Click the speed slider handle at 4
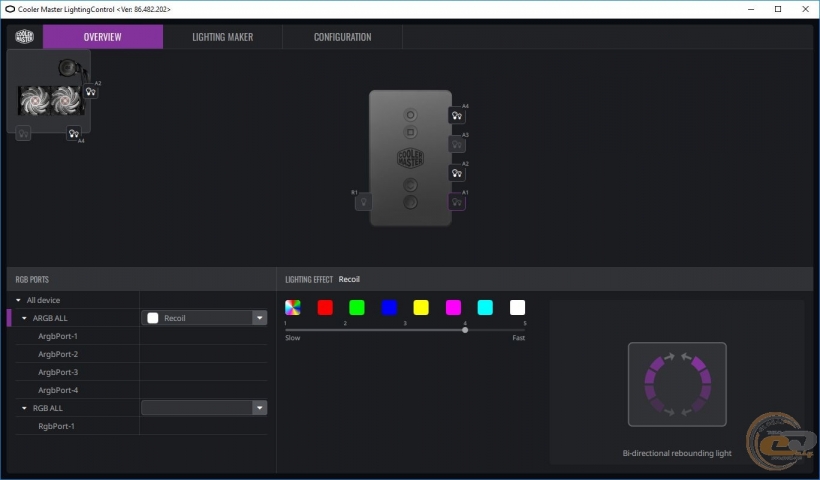 pyautogui.click(x=465, y=330)
